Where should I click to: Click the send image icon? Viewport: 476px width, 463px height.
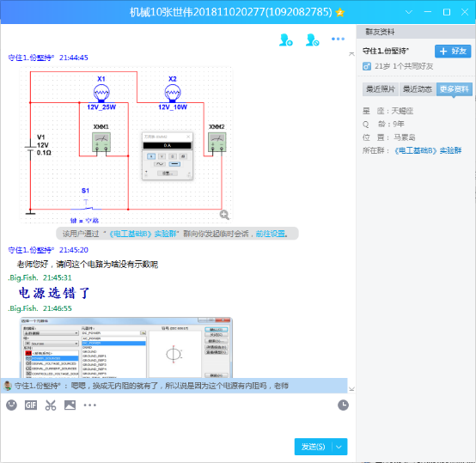pyautogui.click(x=70, y=405)
